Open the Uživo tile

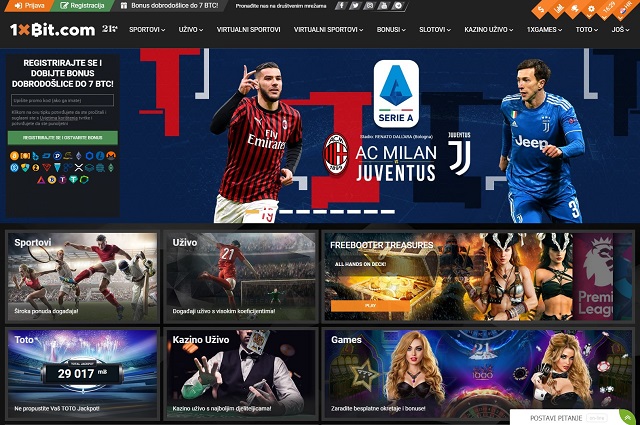click(240, 276)
